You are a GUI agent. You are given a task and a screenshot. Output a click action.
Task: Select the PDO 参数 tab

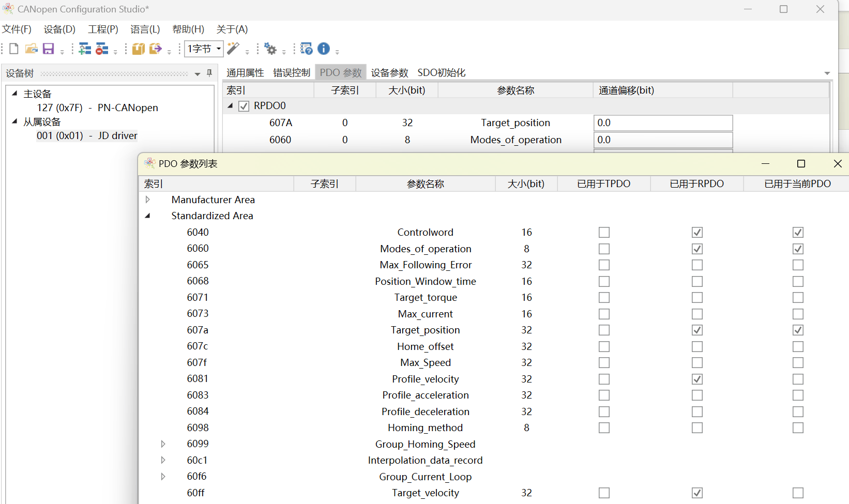tap(341, 72)
